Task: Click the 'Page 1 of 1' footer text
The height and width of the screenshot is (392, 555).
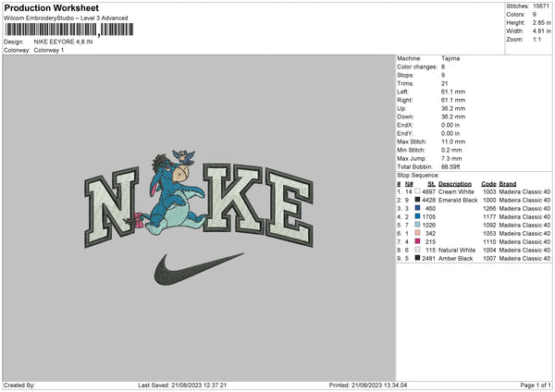Action: coord(536,386)
